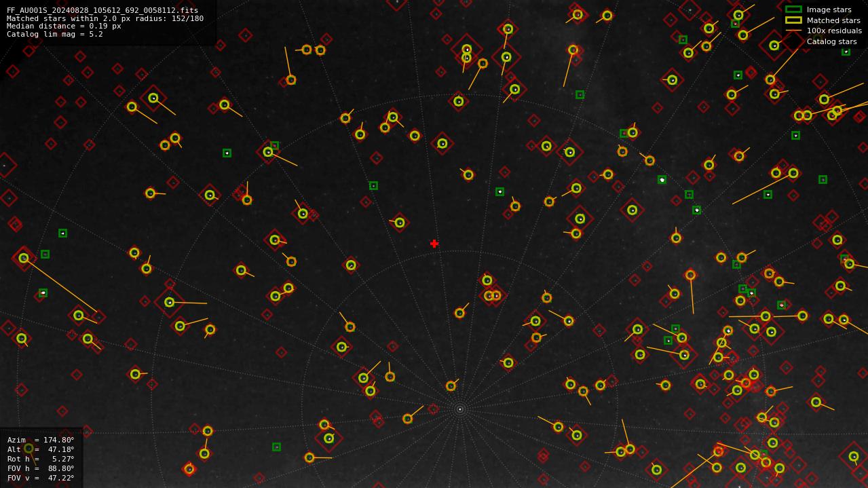Click the yellow Matched stars legend square

[x=793, y=20]
